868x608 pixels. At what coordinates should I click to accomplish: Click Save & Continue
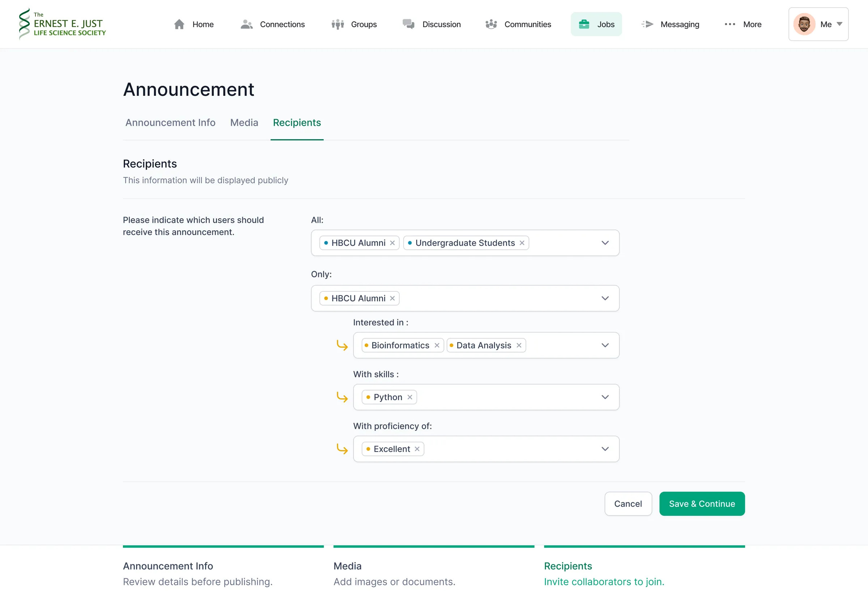[702, 504]
